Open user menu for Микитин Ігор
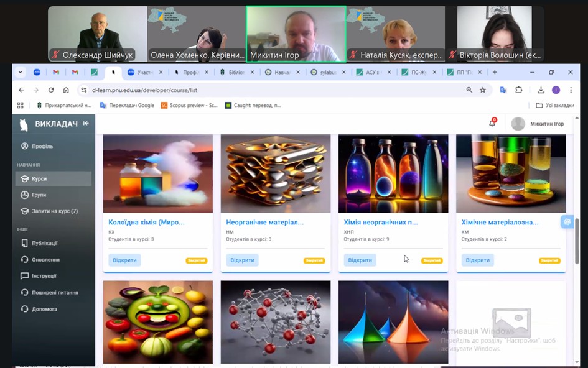The height and width of the screenshot is (368, 588). click(x=539, y=124)
